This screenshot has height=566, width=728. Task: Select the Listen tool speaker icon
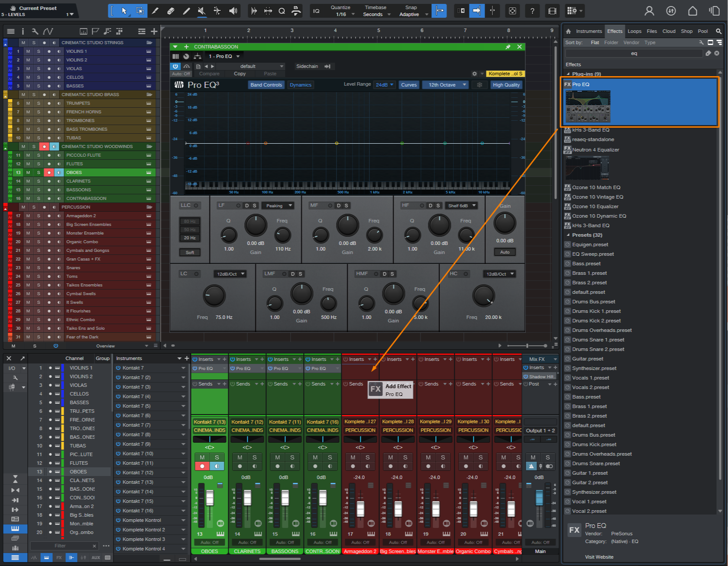[x=233, y=11]
